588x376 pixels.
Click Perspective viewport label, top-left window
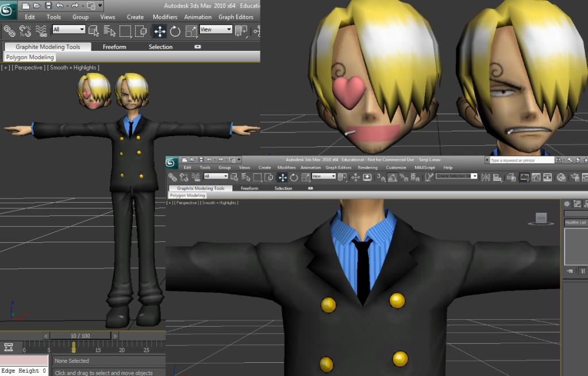pos(29,67)
